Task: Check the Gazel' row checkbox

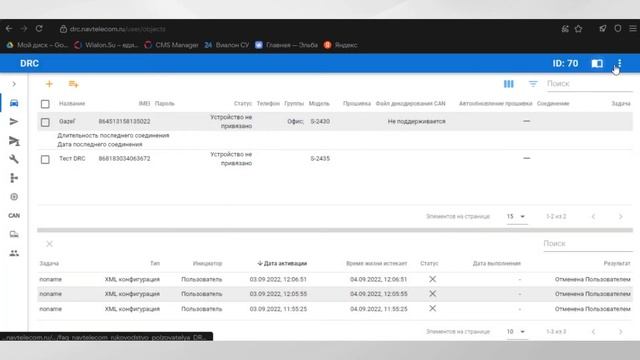Action: pos(45,122)
